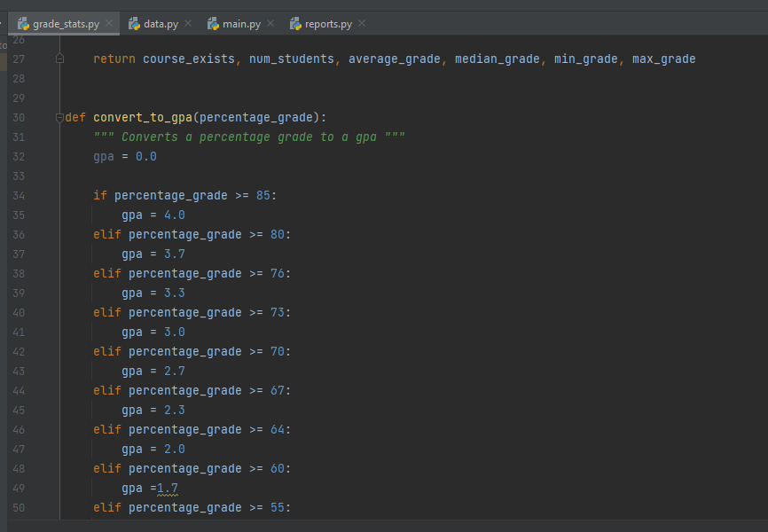Click line number 49 in the gutter
Viewport: 768px width, 532px height.
click(x=19, y=489)
